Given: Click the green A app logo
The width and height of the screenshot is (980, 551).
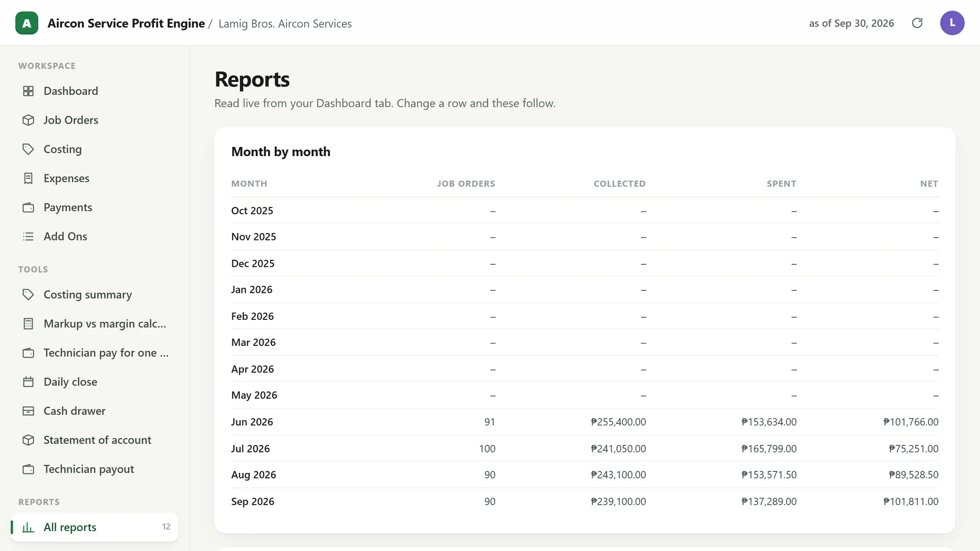Looking at the screenshot, I should (27, 23).
